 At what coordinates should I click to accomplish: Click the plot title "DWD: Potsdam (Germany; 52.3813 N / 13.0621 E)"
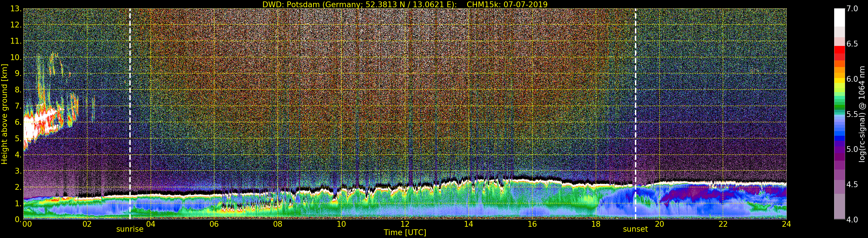(359, 4)
